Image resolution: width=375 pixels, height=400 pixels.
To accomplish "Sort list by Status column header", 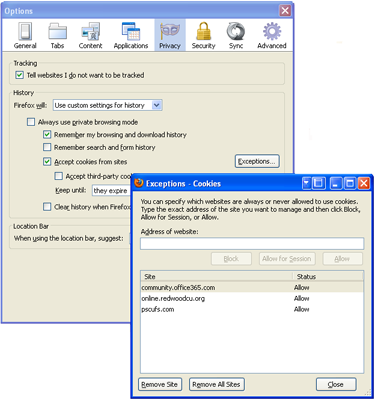I will [x=328, y=276].
